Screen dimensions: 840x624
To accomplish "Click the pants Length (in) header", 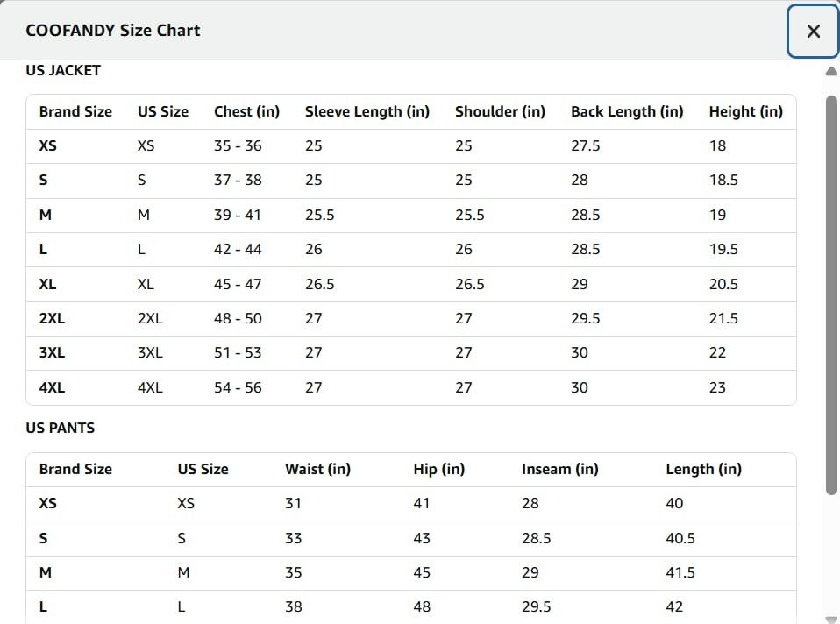I will (x=703, y=469).
